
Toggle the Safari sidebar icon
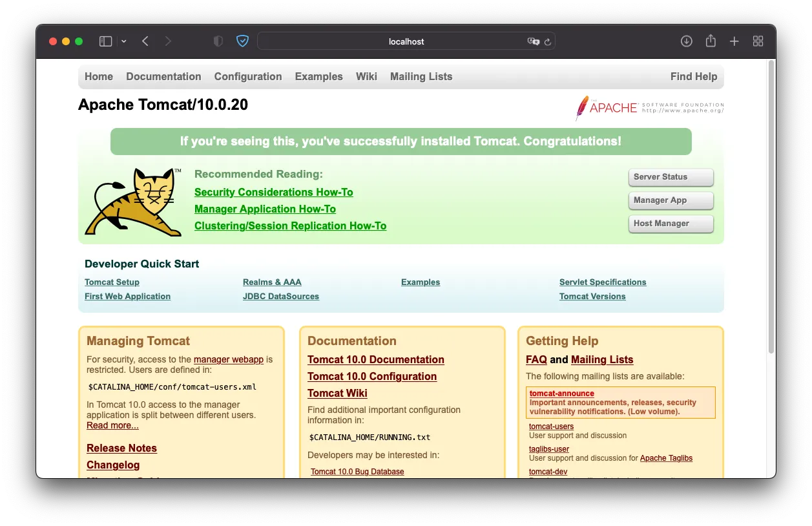[x=105, y=41]
